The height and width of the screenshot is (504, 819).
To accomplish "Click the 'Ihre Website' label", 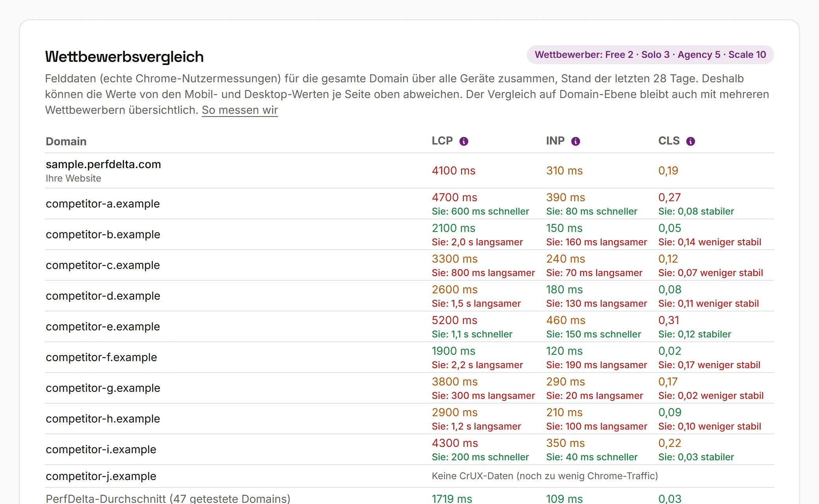I will click(x=73, y=178).
